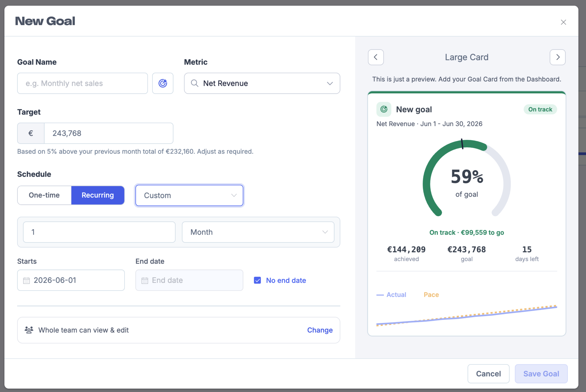Click the €243,768 goal value on the card
The height and width of the screenshot is (392, 586).
467,249
